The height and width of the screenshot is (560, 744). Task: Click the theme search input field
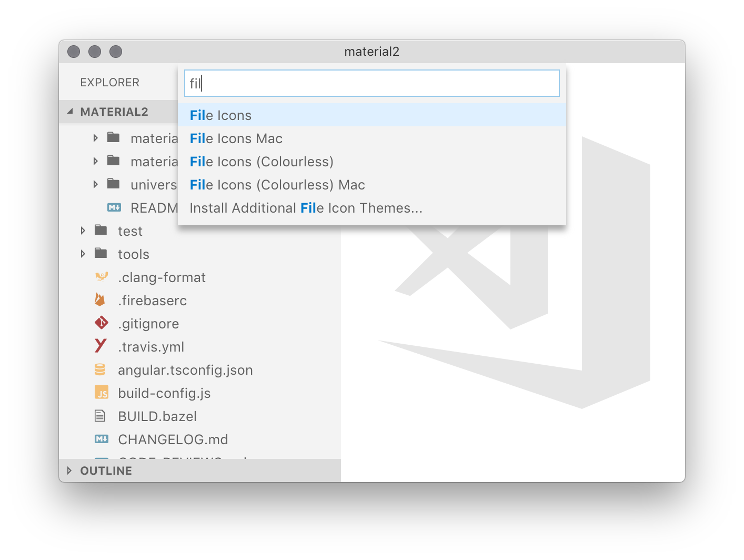[x=371, y=83]
